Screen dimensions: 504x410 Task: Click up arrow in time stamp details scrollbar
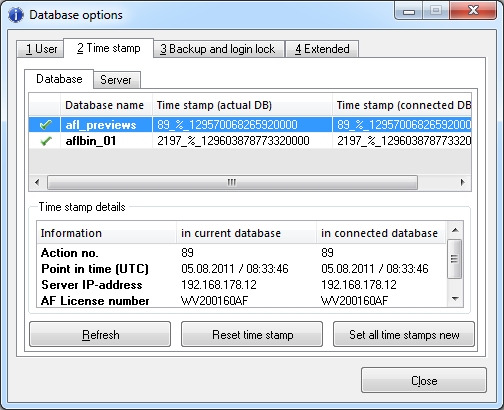455,230
